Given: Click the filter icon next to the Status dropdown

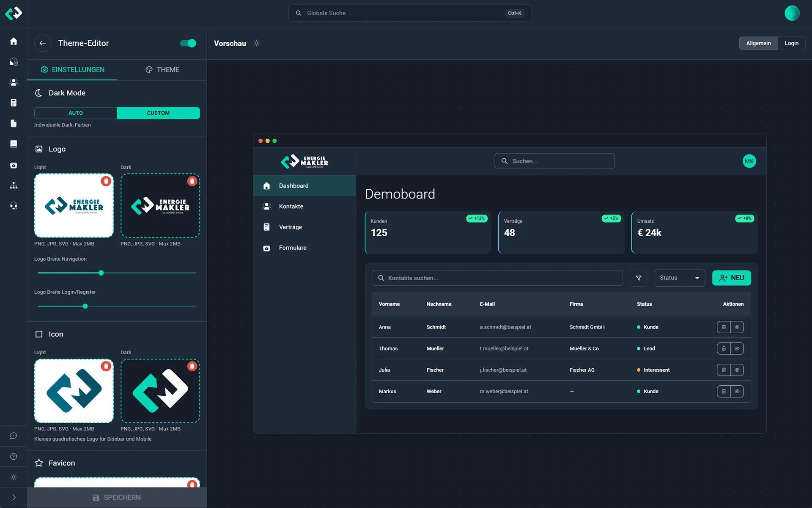Looking at the screenshot, I should click(x=639, y=278).
